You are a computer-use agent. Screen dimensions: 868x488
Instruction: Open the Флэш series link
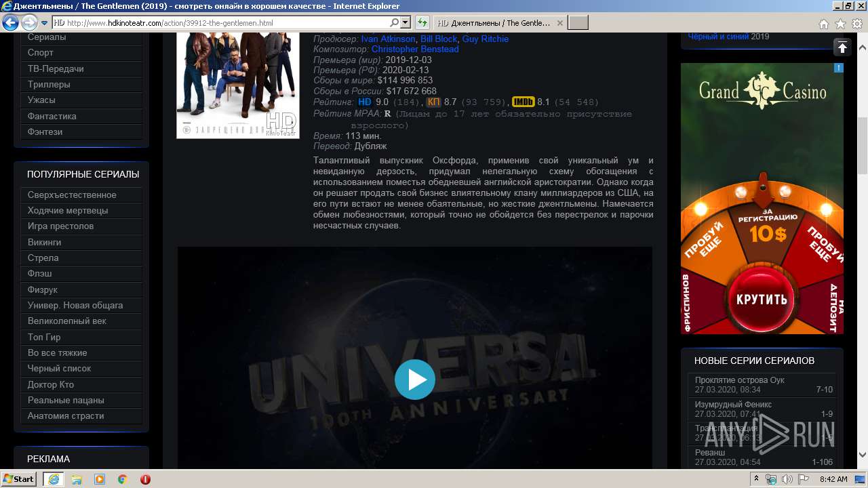81,273
